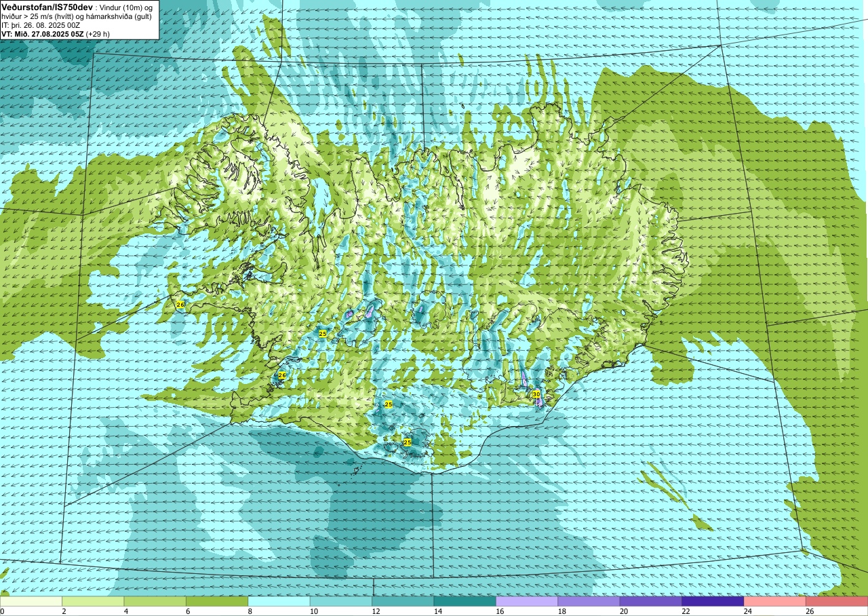Click the 10–12 m/s light teal legend swatch
Image resolution: width=868 pixels, height=616 pixels.
pyautogui.click(x=341, y=601)
